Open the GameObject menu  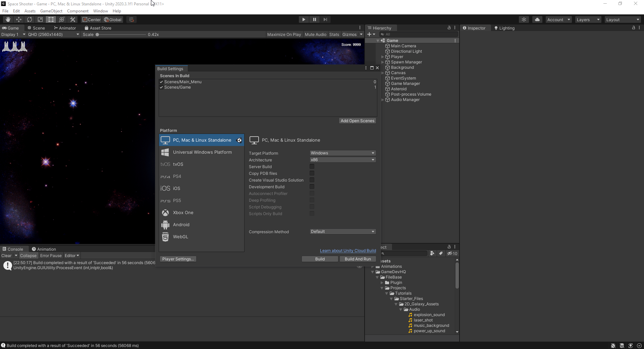pos(51,11)
